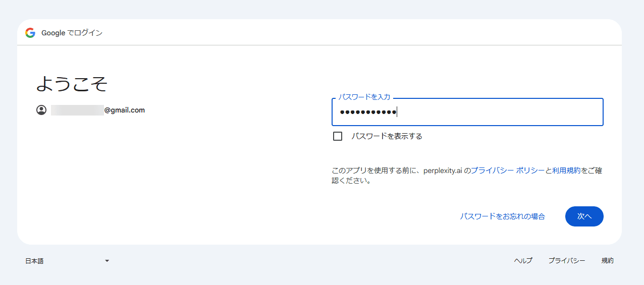Image resolution: width=644 pixels, height=285 pixels.
Task: Open the perplexity.ai プライバシー ポリシー link
Action: click(x=507, y=170)
